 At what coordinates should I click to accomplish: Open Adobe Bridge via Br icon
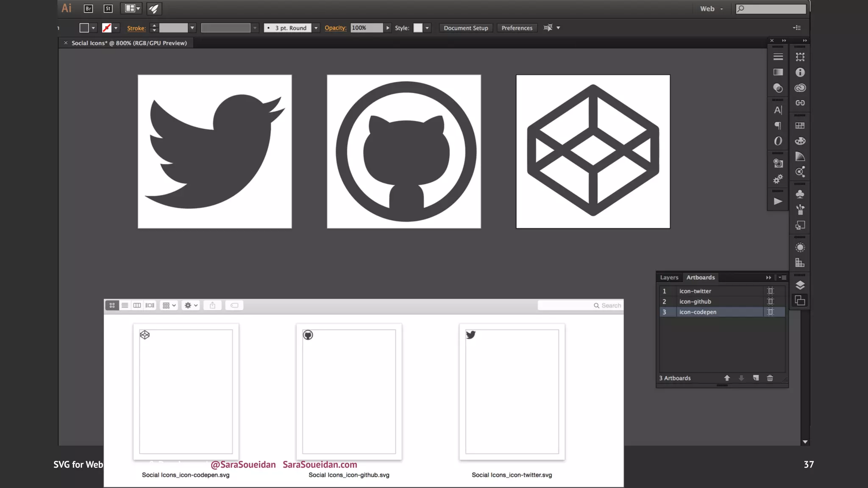(x=88, y=8)
